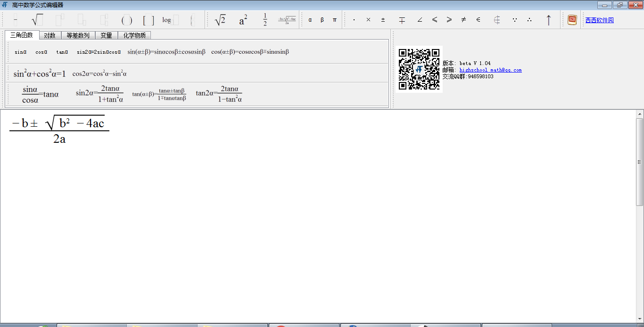Open the 西西软件园 link
Viewport: 644px width, 327px height.
pyautogui.click(x=599, y=20)
